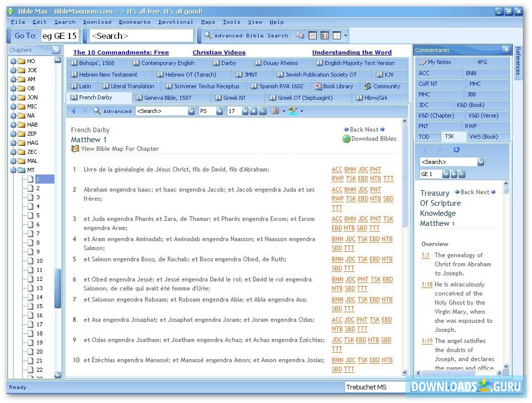Expand the HAB book node
This screenshot has width=532, height=403.
click(13, 125)
